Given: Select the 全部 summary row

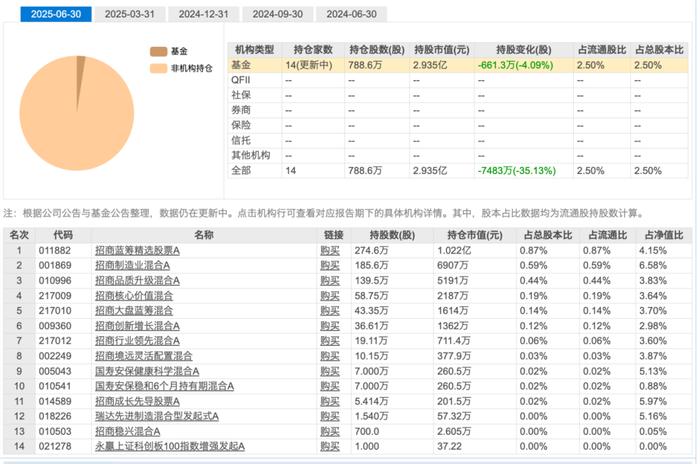Looking at the screenshot, I should click(458, 171).
